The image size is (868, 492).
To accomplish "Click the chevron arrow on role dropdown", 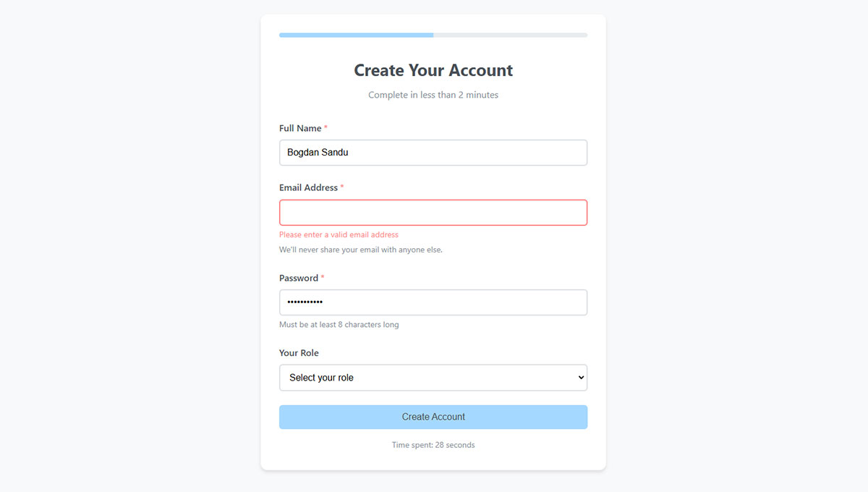I will 580,378.
